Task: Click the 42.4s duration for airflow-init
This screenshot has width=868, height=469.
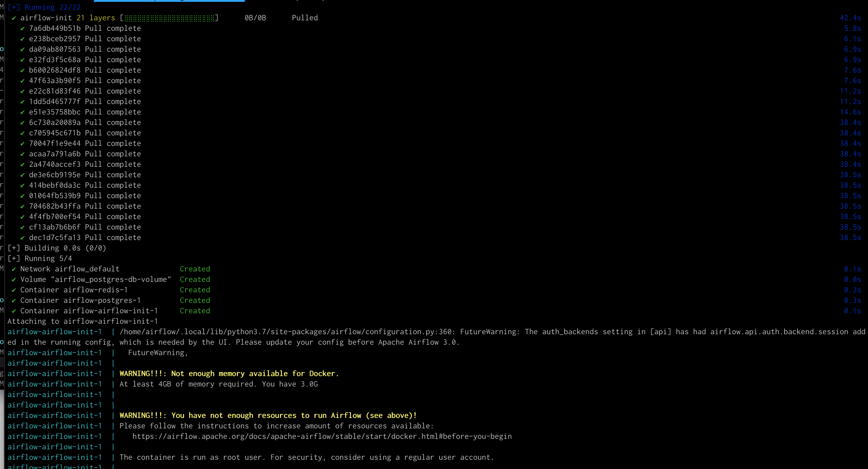Action: coord(850,18)
